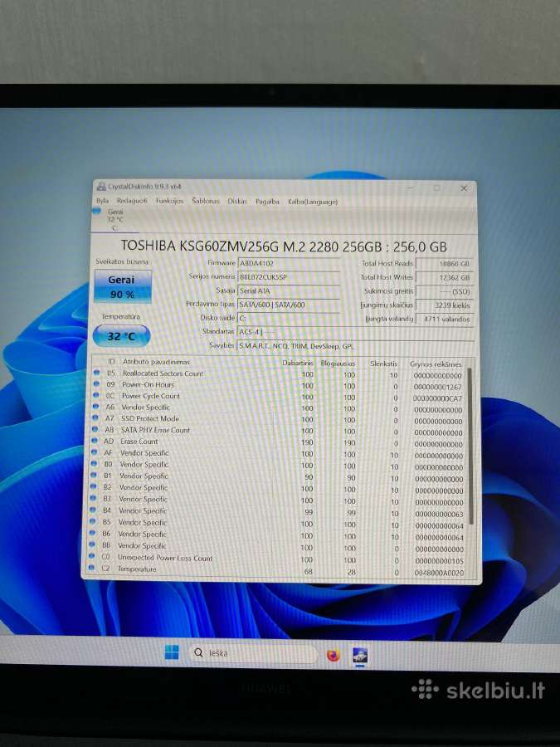Viewport: 560px width, 747px height.
Task: Click the Grynos reikšmės column header
Action: coord(436,364)
